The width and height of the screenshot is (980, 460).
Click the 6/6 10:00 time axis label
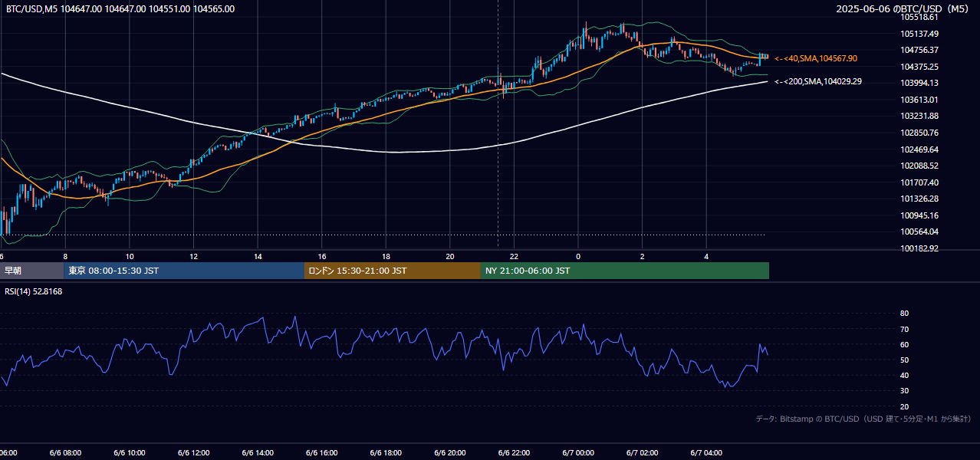pyautogui.click(x=130, y=453)
